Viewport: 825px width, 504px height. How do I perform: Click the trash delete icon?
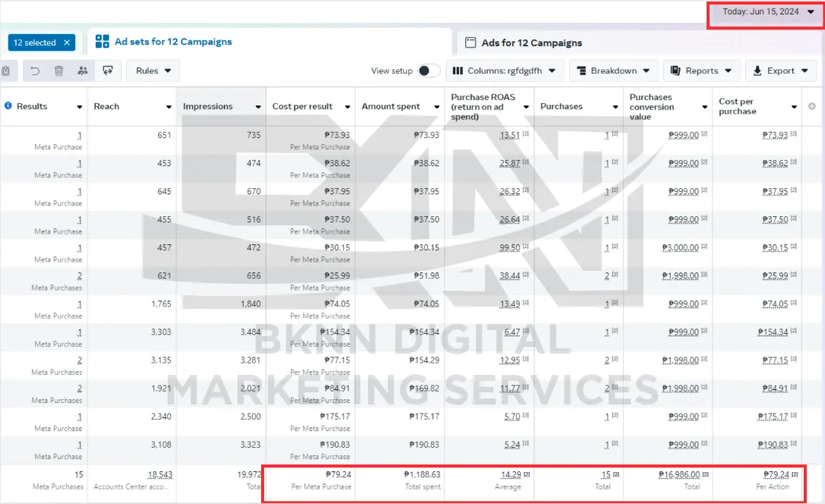point(59,71)
